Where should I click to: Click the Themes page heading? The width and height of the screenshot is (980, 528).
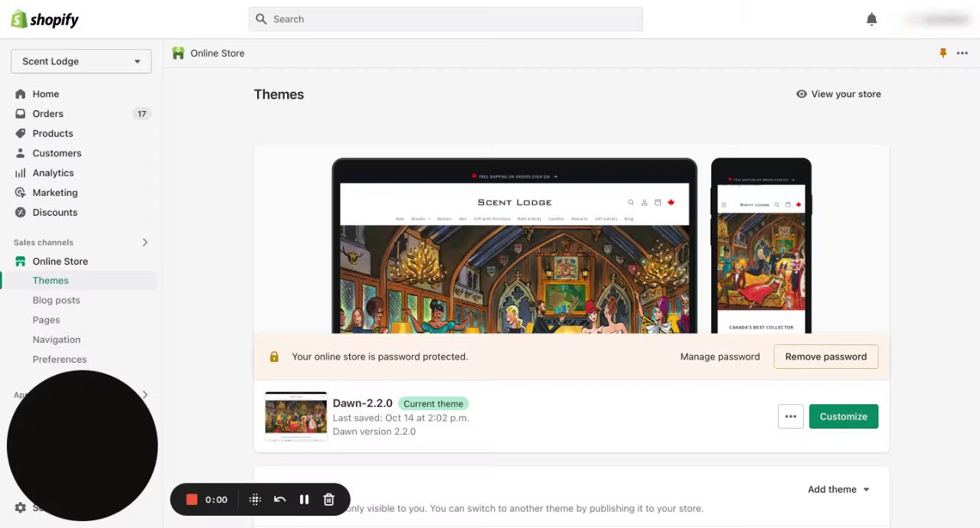(x=279, y=94)
